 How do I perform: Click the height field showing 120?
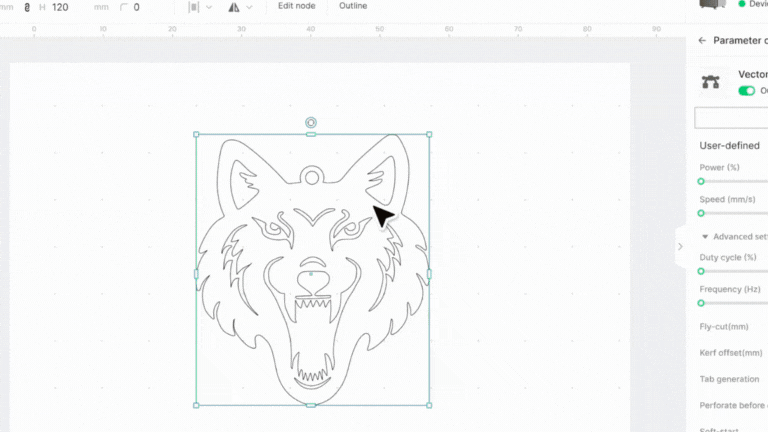point(60,7)
